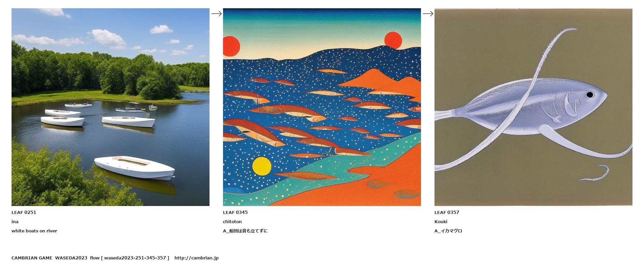
Task: Click the CAMBRIAN GAME WASEDA2023 footer text
Action: coord(49,258)
